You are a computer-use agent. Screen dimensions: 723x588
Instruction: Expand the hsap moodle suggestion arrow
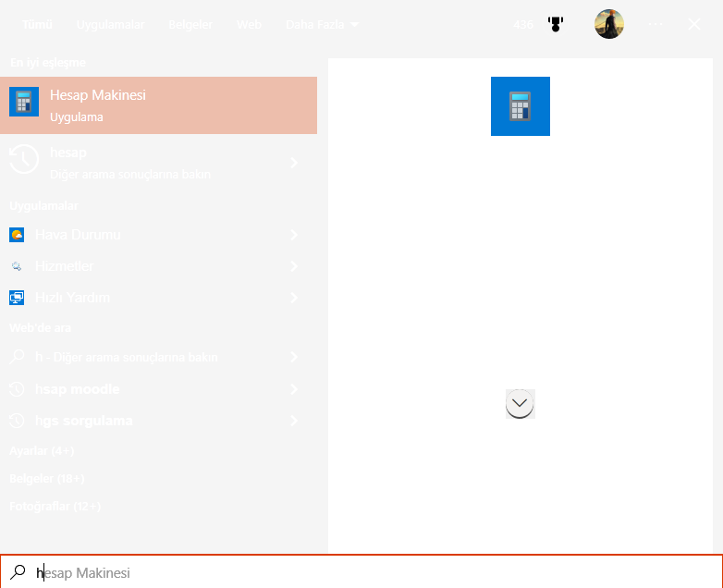point(294,389)
